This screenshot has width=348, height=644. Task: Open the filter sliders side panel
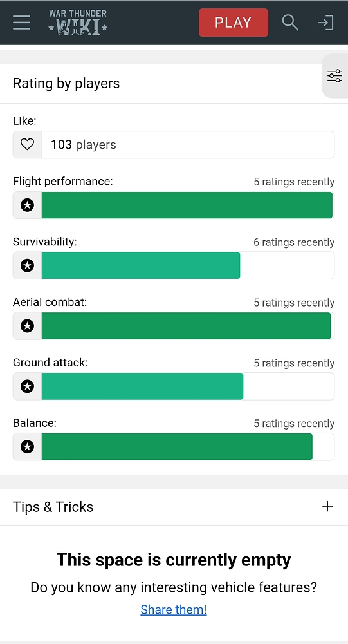coord(334,76)
